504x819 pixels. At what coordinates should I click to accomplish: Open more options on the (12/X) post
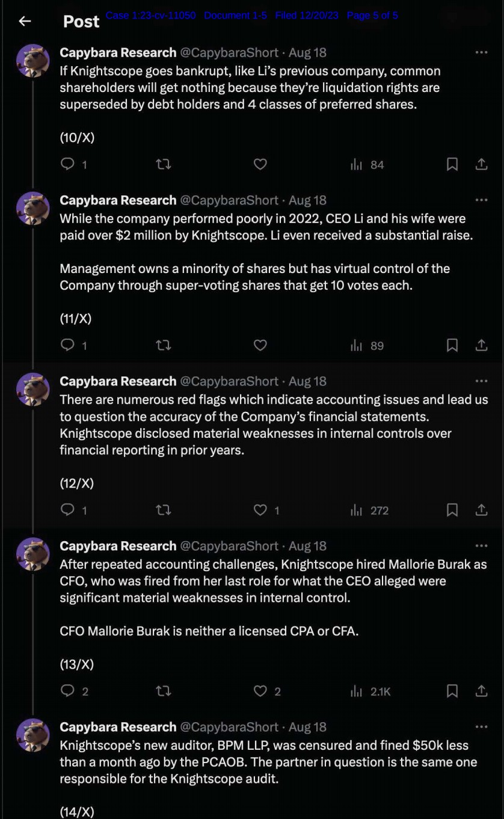481,381
